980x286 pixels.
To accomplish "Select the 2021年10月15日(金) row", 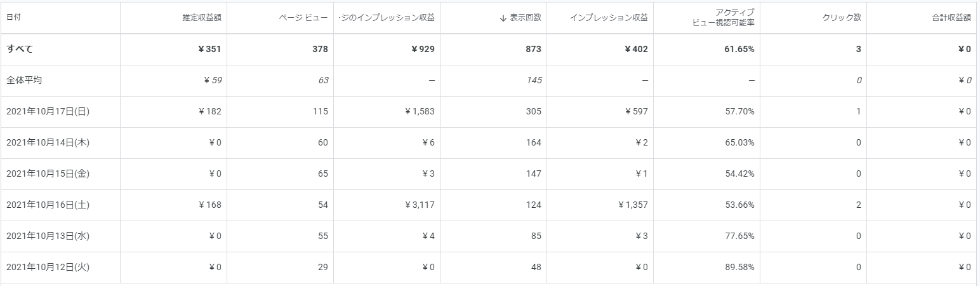I will 489,174.
